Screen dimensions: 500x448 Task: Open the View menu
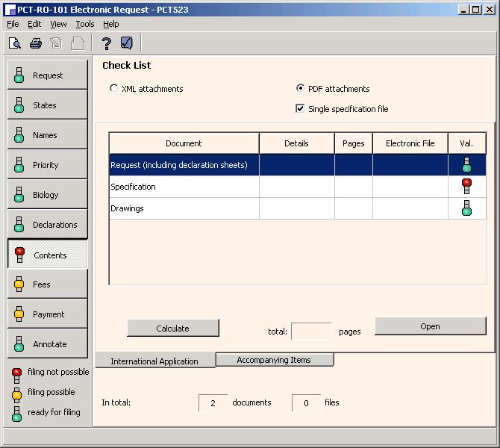[x=58, y=24]
